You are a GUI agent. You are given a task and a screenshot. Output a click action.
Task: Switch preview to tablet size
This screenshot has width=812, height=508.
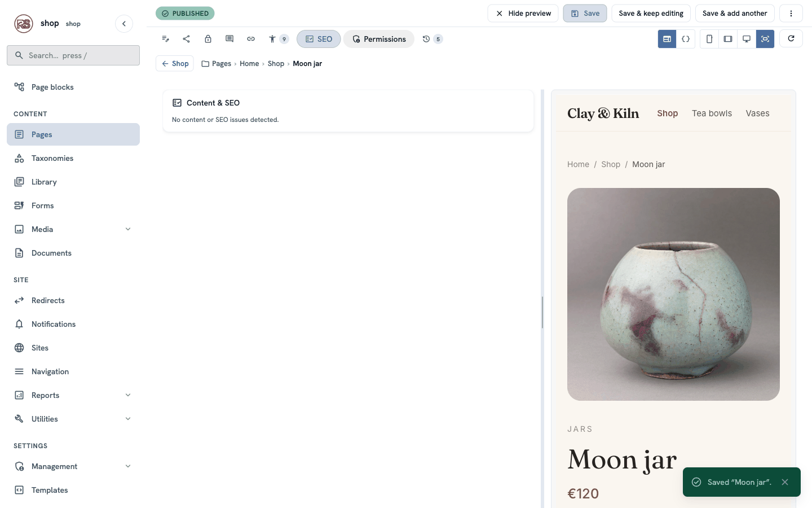728,39
